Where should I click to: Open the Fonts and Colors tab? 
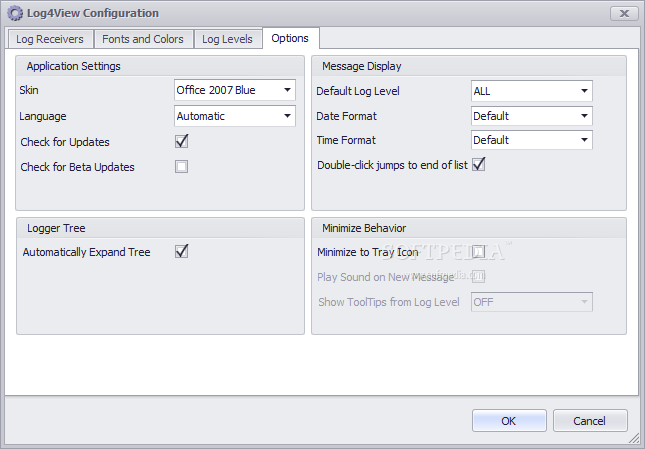tap(143, 39)
